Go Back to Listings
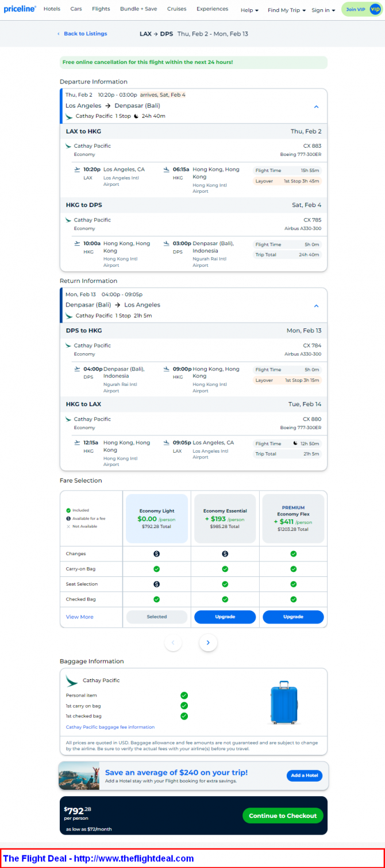 click(82, 34)
